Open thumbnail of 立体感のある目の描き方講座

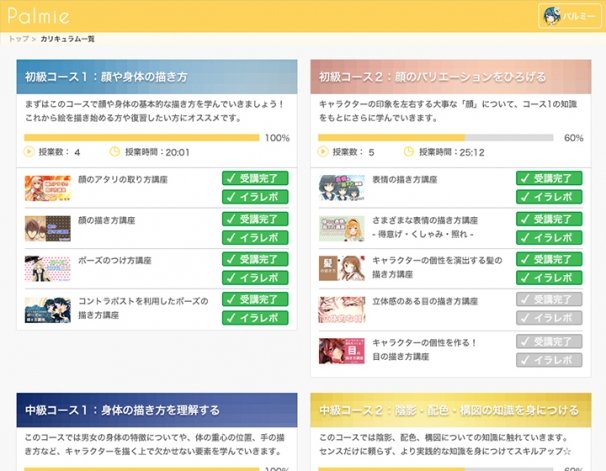[x=342, y=309]
